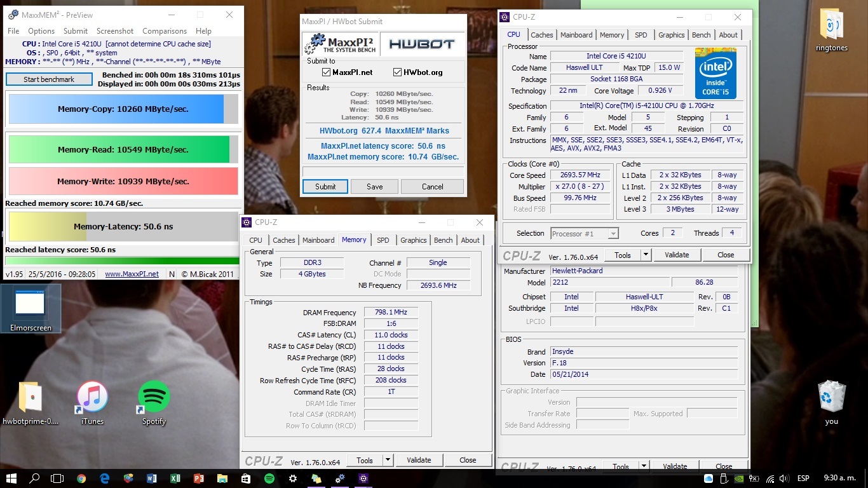Toggle the MaxxPI.net submit checkbox
The height and width of the screenshot is (488, 868).
point(327,72)
